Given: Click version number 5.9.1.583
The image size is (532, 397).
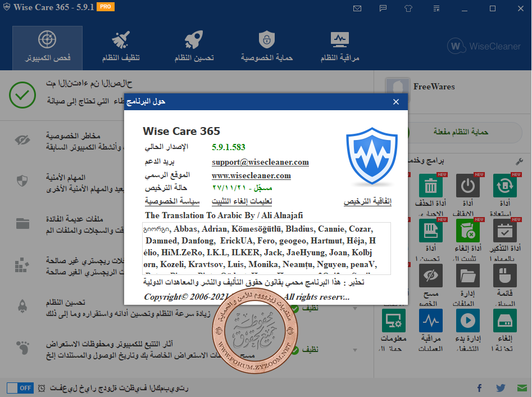Looking at the screenshot, I should 228,147.
